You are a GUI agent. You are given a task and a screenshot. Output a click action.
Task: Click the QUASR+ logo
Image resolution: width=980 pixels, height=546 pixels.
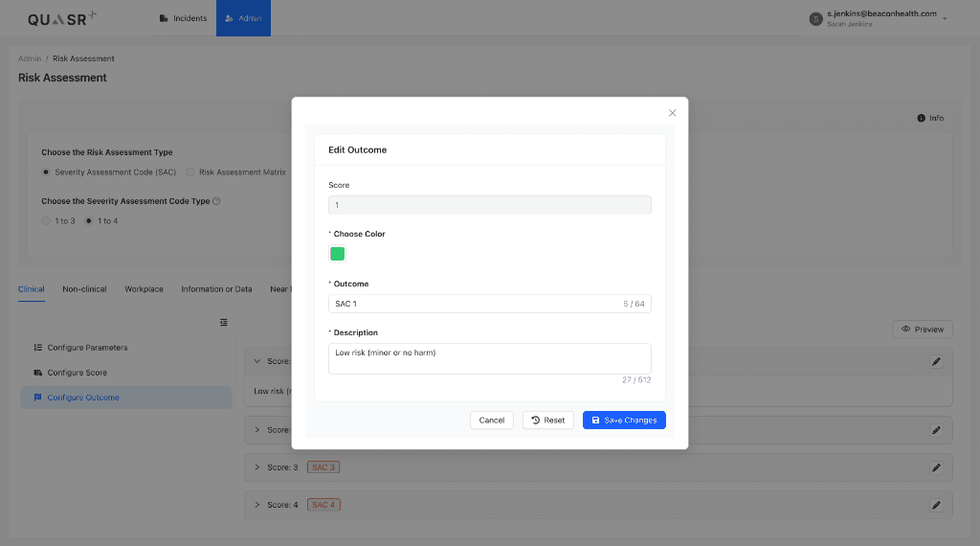coord(62,19)
